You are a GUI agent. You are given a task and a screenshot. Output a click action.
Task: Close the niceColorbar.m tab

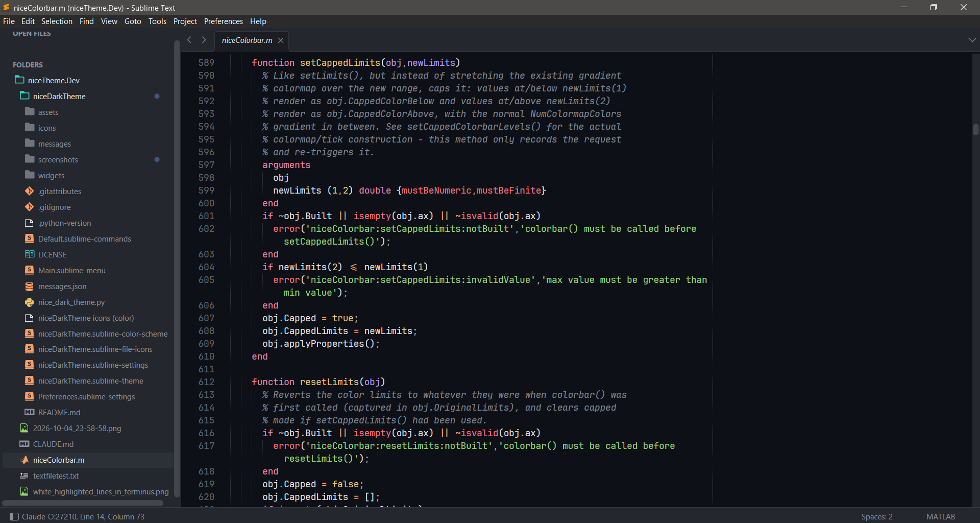[x=281, y=40]
